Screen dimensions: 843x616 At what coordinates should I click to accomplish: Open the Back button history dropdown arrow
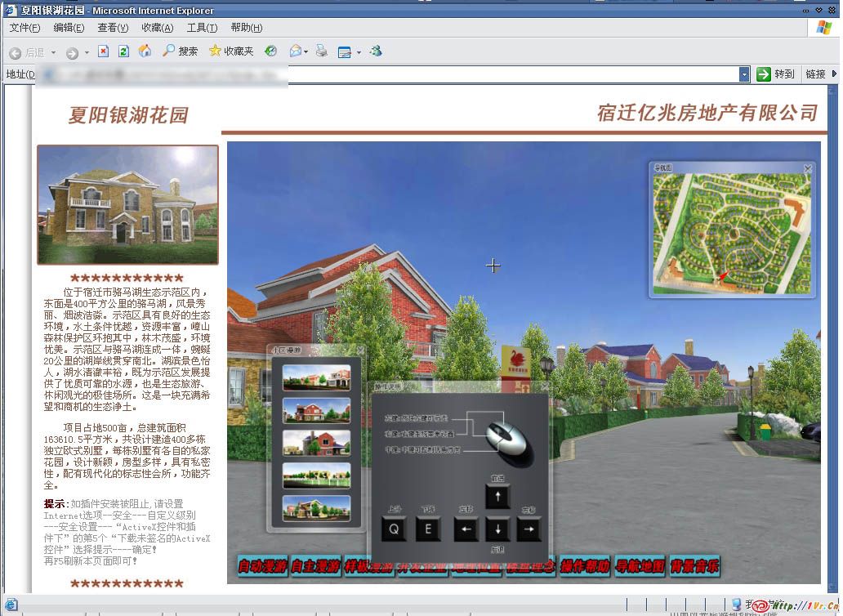[x=54, y=52]
